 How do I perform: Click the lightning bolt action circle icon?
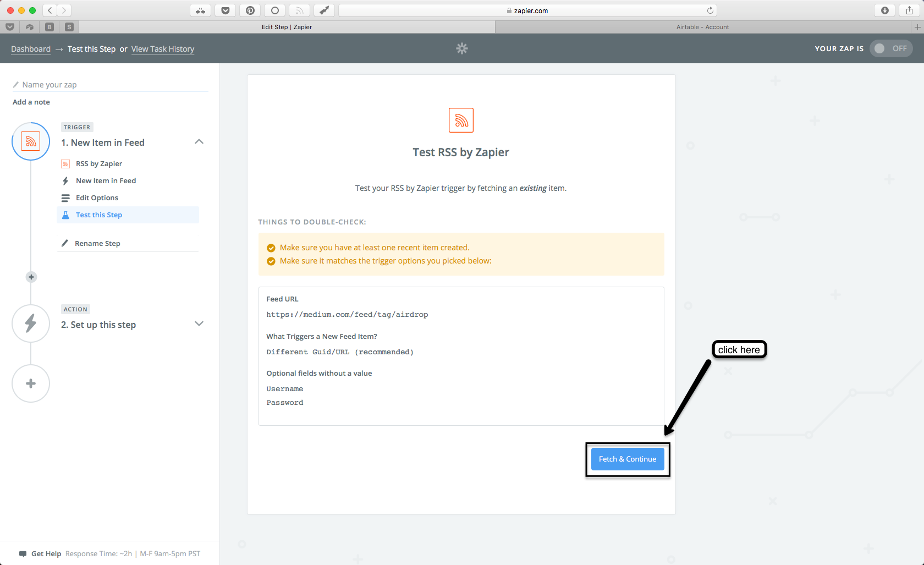[31, 323]
